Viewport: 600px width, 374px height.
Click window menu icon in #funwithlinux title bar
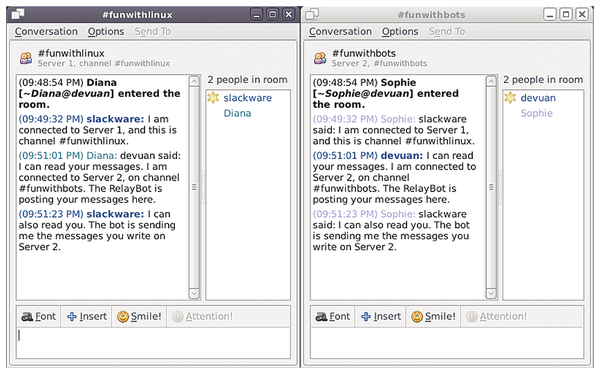click(18, 15)
